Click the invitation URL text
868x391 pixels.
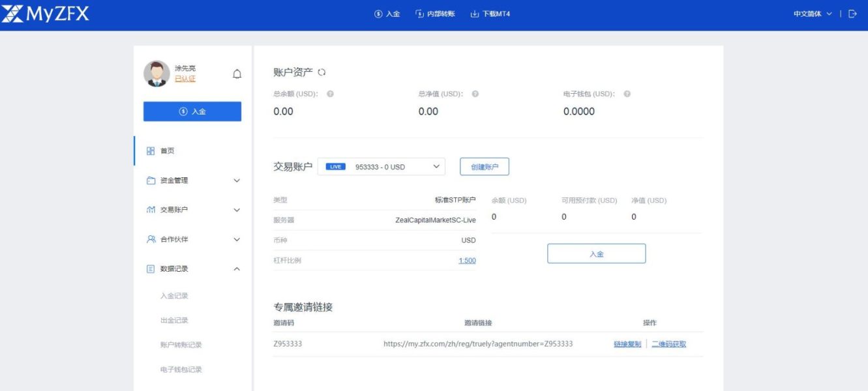pyautogui.click(x=478, y=343)
